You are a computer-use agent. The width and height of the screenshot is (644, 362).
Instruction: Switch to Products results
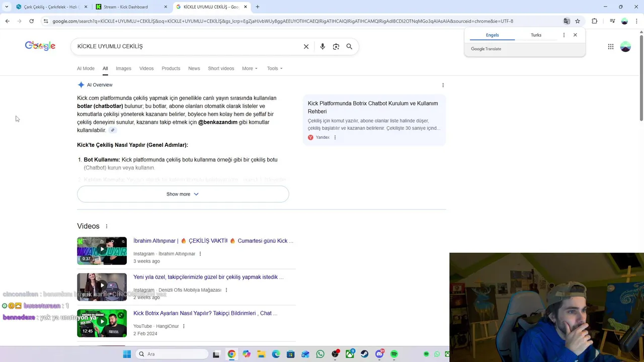171,68
